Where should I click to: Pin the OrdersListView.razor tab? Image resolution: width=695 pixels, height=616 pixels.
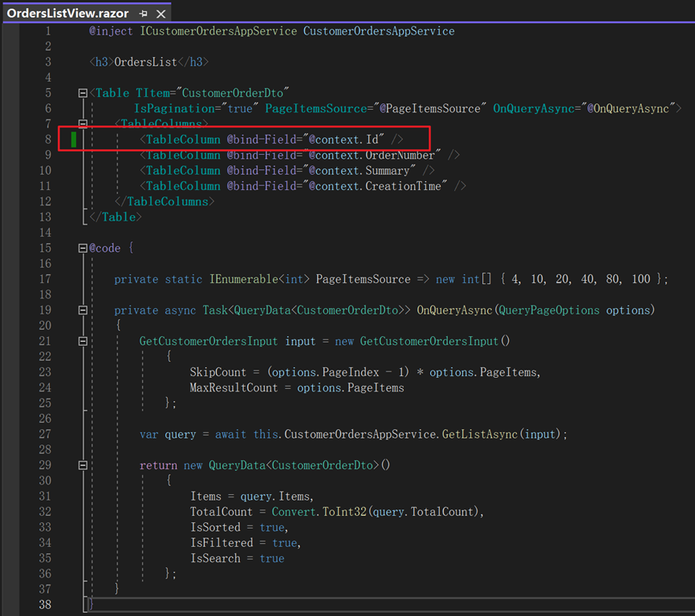[x=143, y=14]
